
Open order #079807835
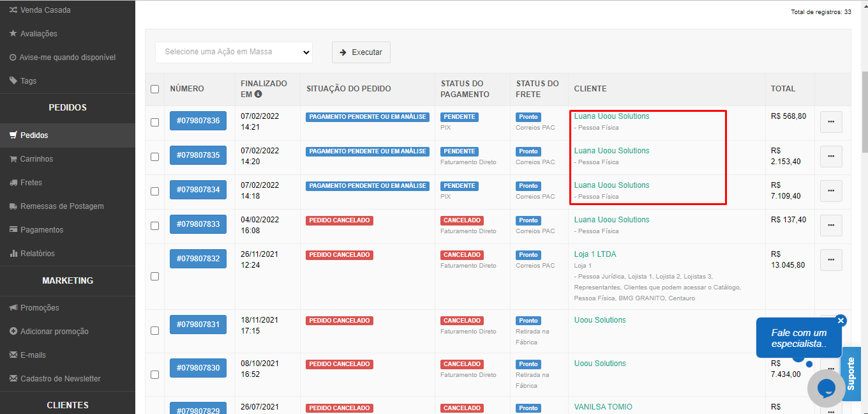[198, 155]
